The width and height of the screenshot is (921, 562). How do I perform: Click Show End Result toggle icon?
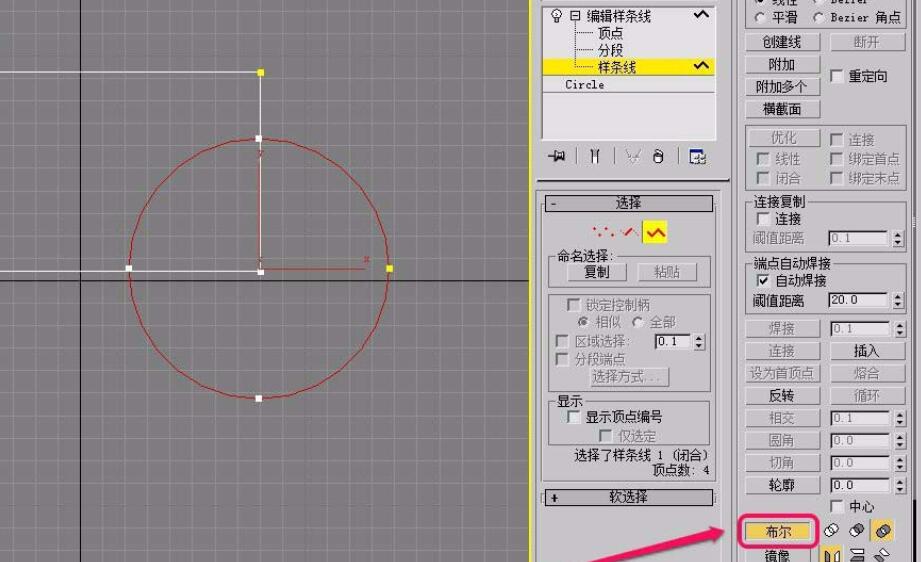[595, 156]
